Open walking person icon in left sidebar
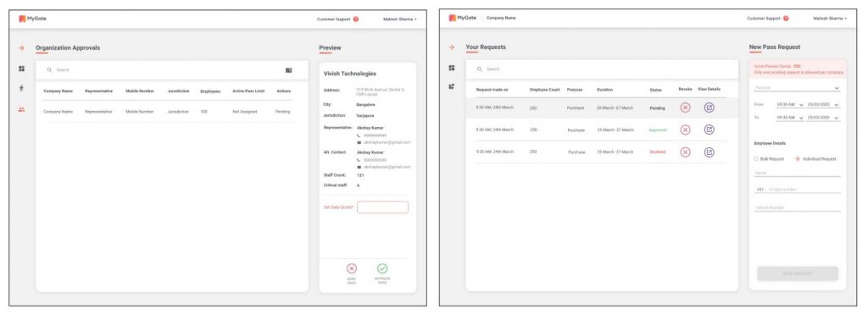 (21, 88)
